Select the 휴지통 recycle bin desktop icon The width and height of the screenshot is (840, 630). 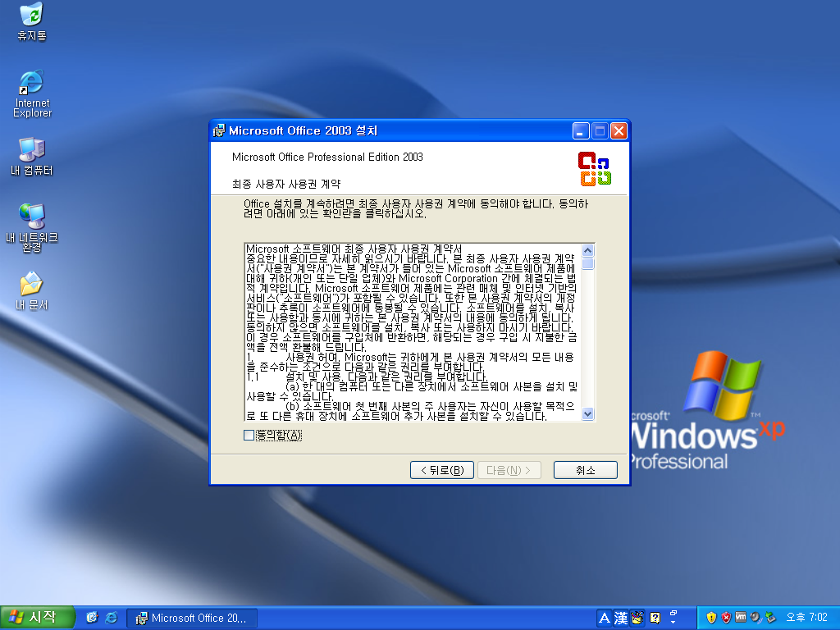[32, 21]
